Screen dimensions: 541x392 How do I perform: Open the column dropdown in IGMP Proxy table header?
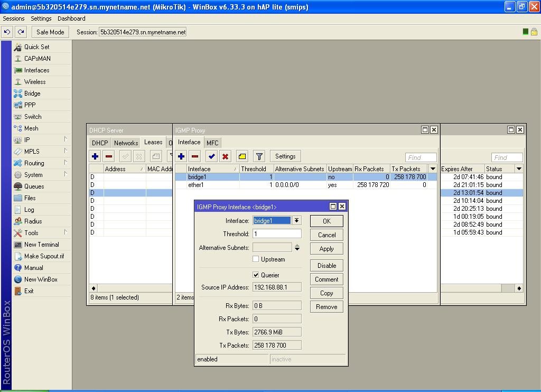[433, 169]
